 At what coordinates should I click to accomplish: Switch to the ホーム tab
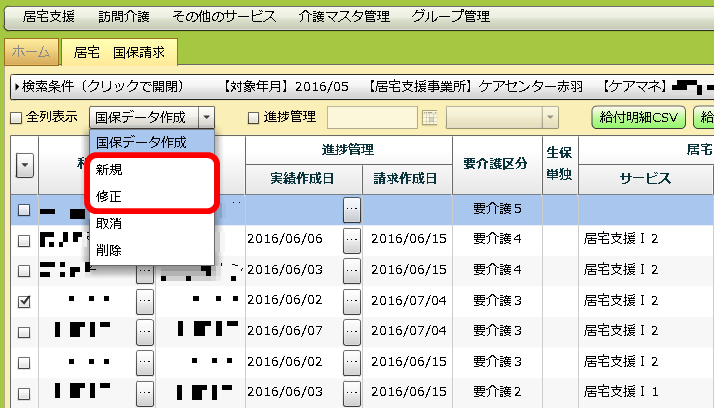pyautogui.click(x=31, y=51)
